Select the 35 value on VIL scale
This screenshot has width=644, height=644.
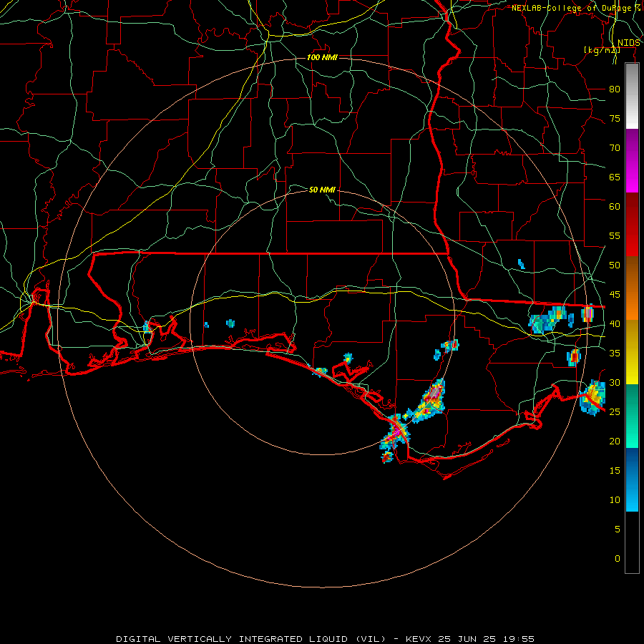[615, 353]
